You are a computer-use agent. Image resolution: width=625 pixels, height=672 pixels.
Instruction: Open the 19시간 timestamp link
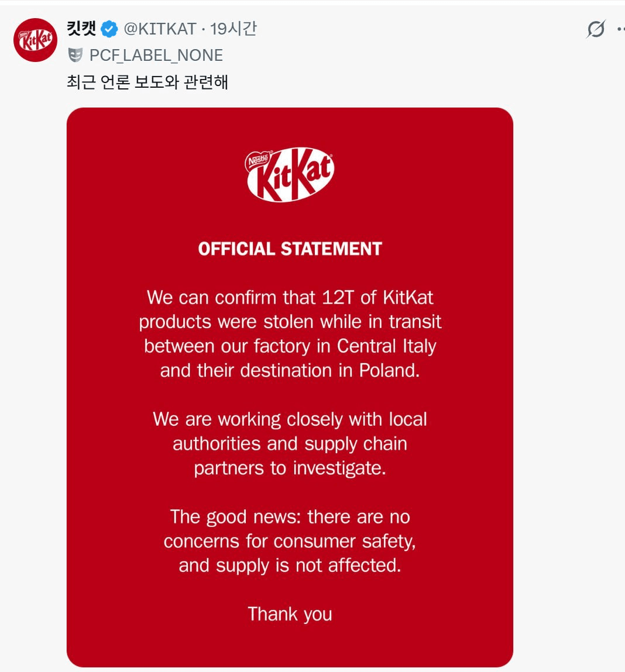tap(233, 29)
